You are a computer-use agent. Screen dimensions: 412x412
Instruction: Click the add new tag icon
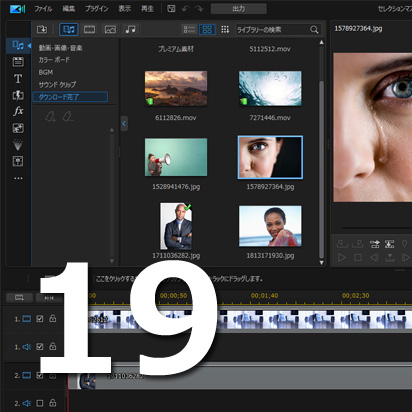click(50, 117)
